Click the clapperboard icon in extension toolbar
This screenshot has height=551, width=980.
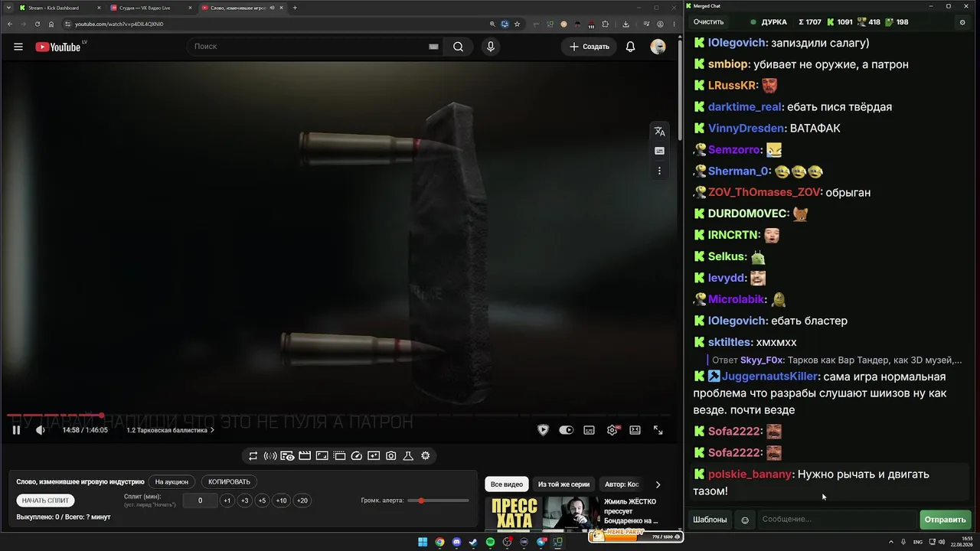pos(305,456)
